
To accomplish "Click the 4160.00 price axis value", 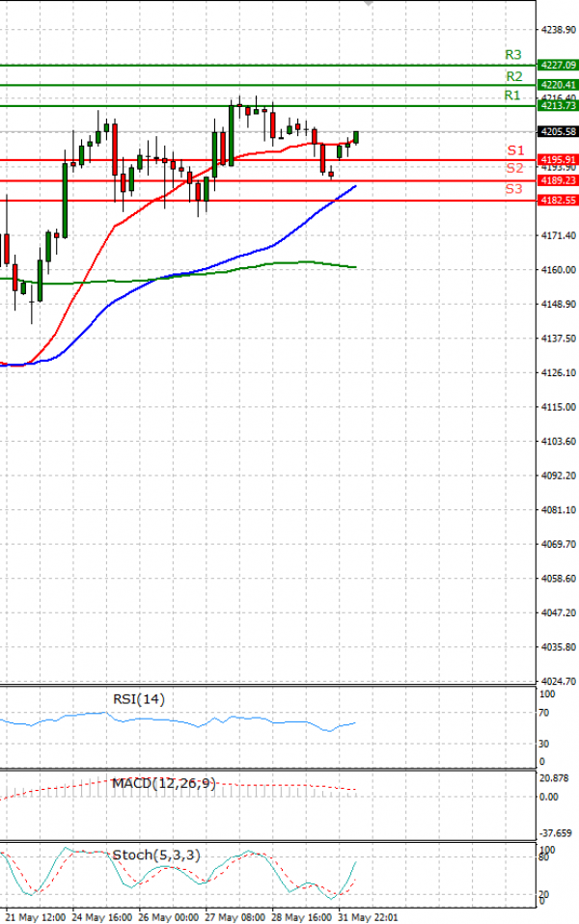I will coord(559,270).
